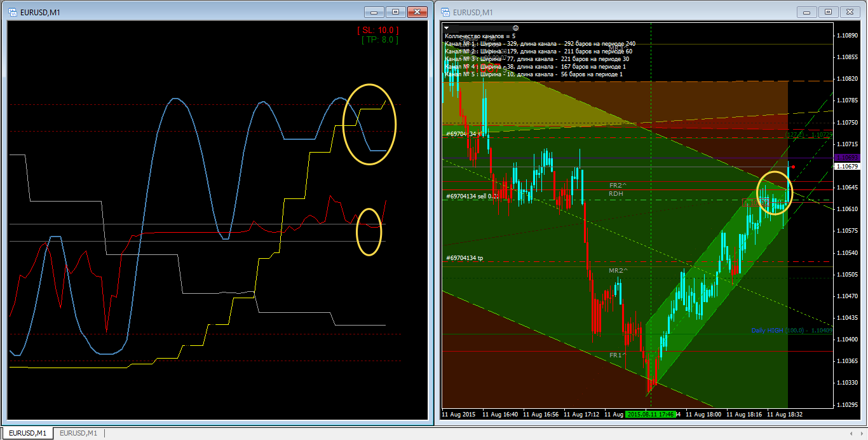Click the 1.10505 price axis label

click(x=848, y=274)
